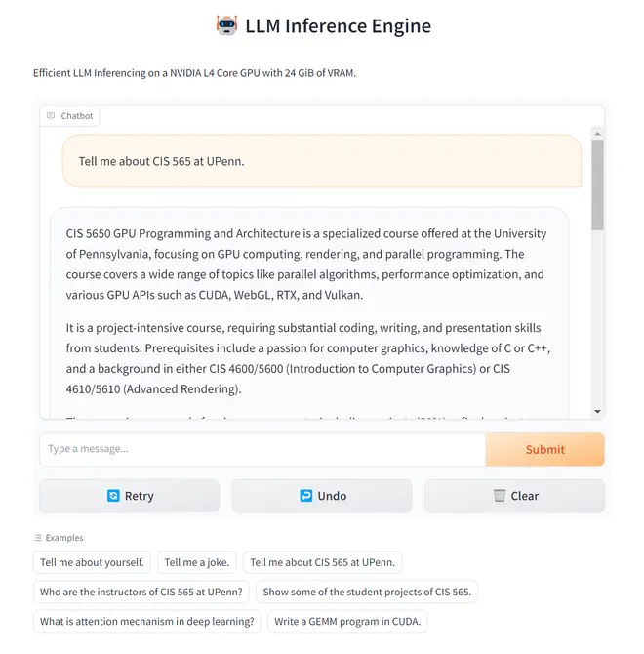Choose the "Tell me a joke." example
The image size is (644, 654).
[x=197, y=562]
